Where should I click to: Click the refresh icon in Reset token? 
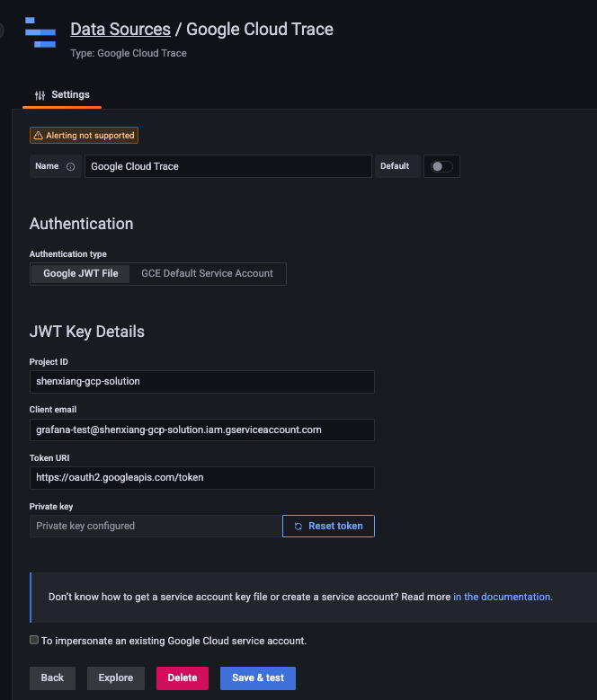point(298,526)
